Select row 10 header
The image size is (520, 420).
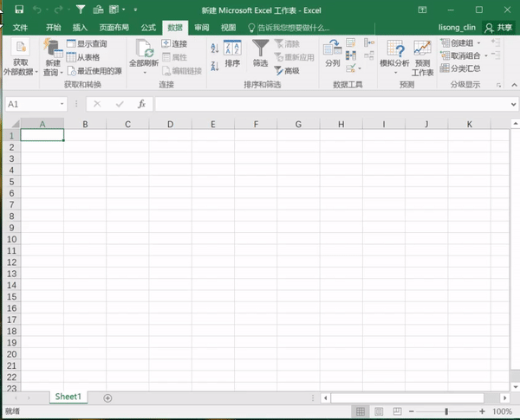(11, 239)
